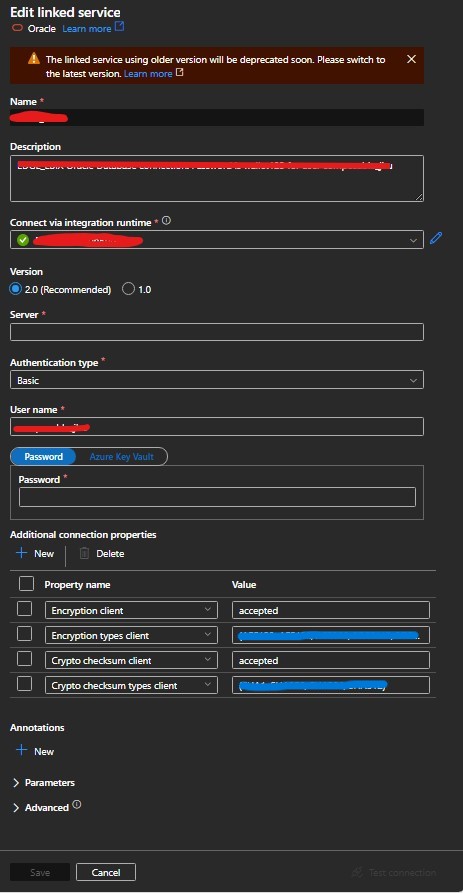This screenshot has width=463, height=893.
Task: Edit Crypto checksum types client value field
Action: (331, 686)
